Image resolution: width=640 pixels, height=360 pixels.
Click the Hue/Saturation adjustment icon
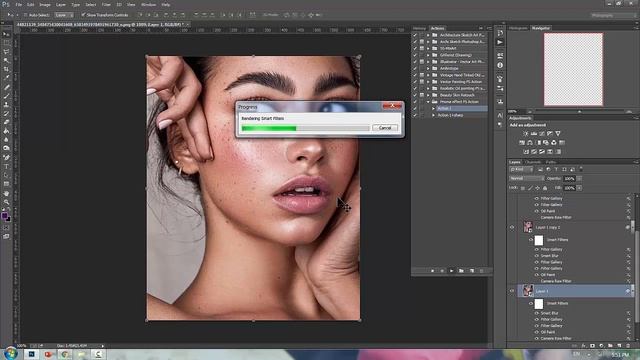pos(522,142)
